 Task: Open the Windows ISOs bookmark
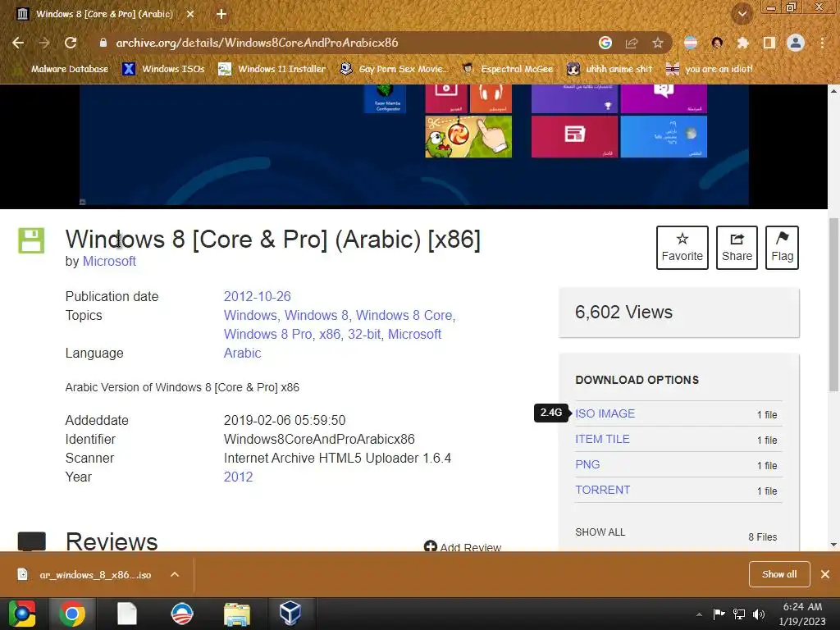(163, 69)
